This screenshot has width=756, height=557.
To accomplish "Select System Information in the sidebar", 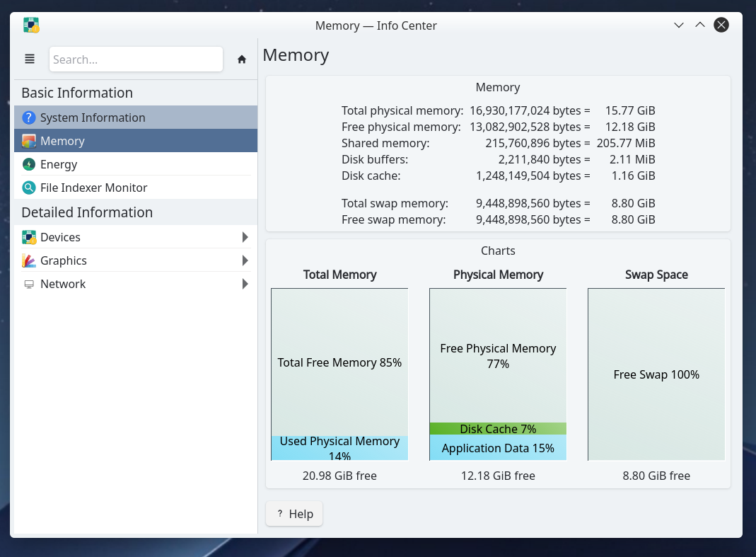I will 93,118.
